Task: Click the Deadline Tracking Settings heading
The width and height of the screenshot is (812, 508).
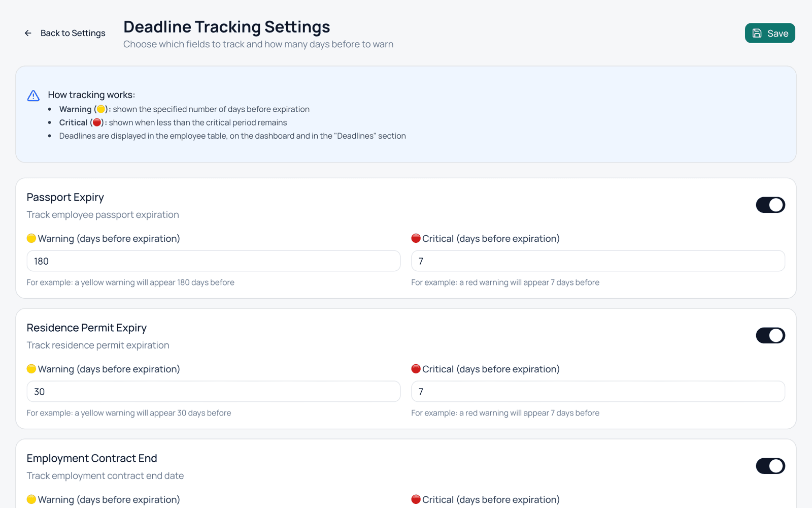Action: click(x=227, y=27)
